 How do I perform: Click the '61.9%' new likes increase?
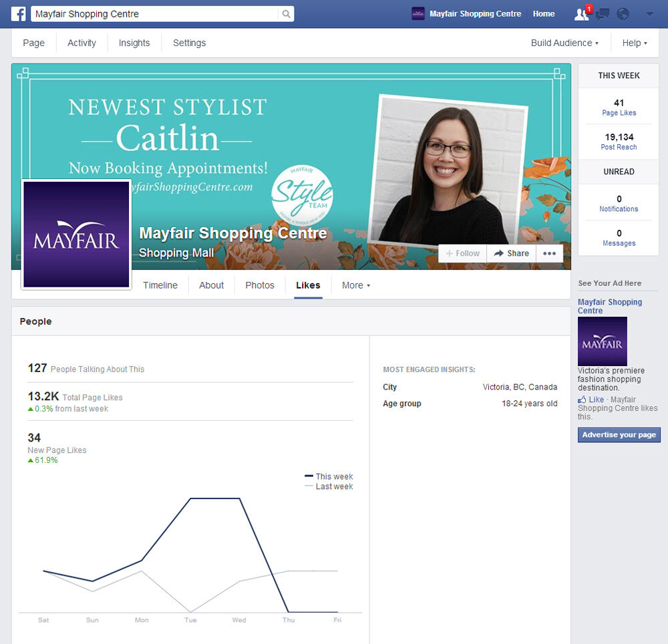coord(46,460)
